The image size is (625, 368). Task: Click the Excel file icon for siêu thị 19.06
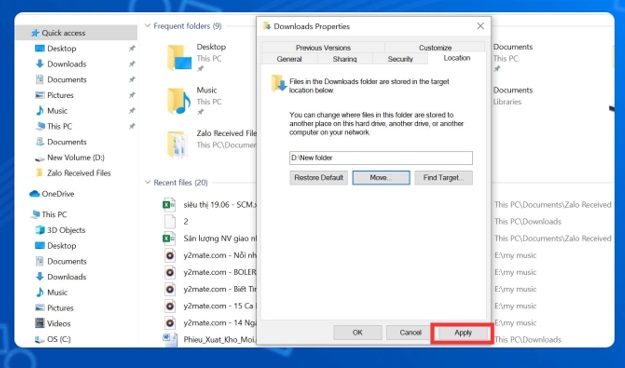(169, 205)
